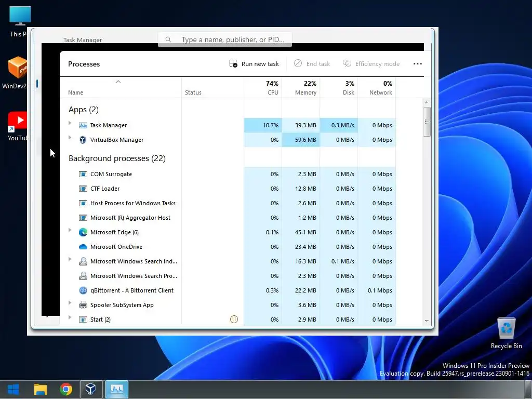The height and width of the screenshot is (399, 532).
Task: Click the Spooler SubSystem App printer icon
Action: pos(83,305)
